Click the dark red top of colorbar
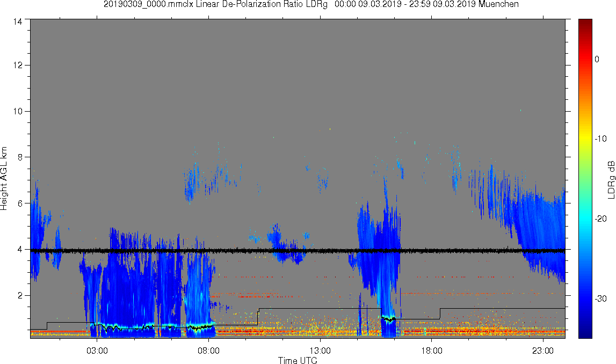 click(585, 23)
